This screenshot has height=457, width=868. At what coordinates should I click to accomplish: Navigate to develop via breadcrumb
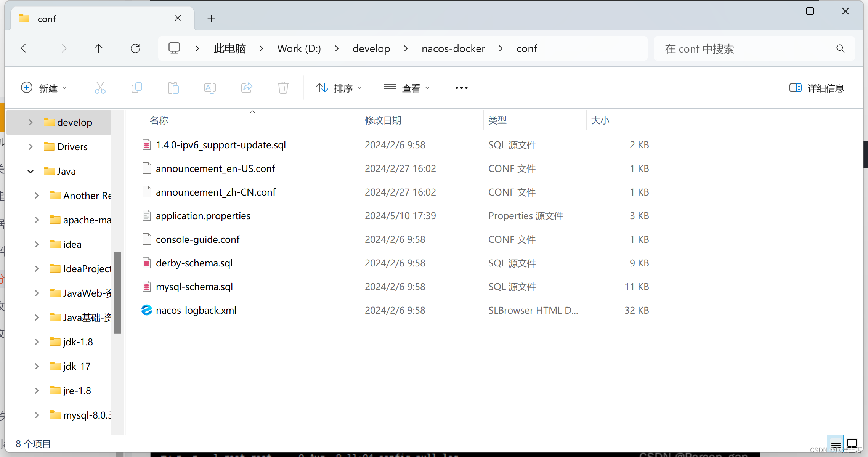click(371, 48)
